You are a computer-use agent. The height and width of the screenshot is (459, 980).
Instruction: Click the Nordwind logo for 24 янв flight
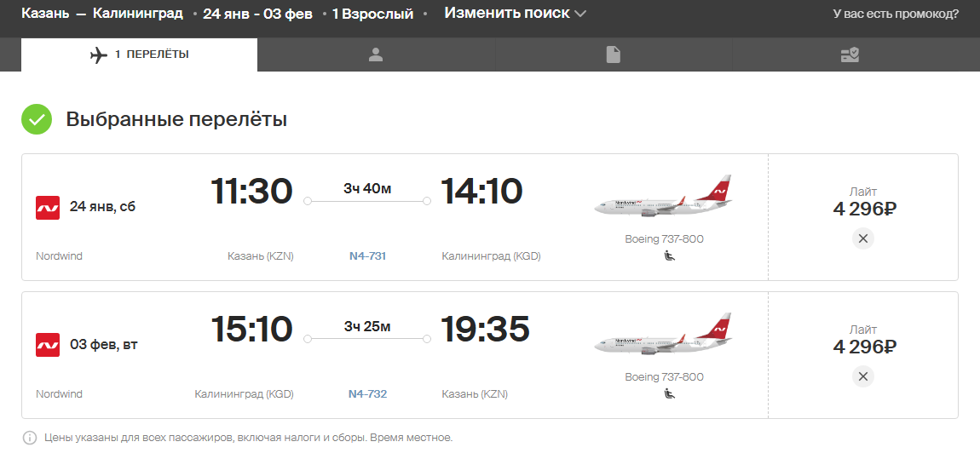[48, 207]
